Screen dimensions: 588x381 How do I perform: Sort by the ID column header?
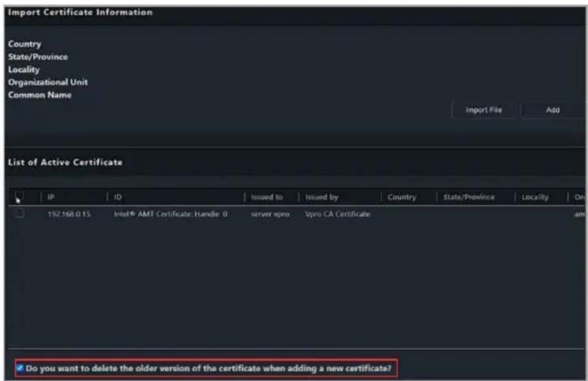118,197
